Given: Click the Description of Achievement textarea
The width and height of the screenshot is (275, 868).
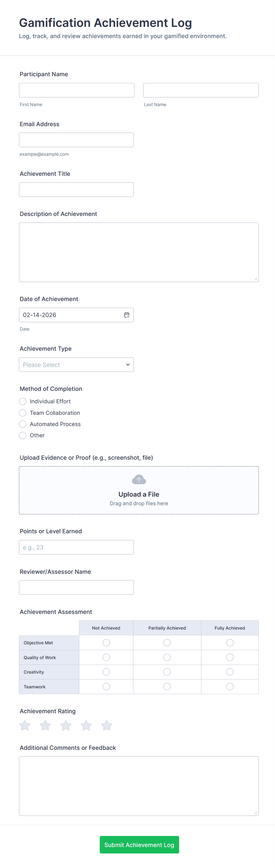Looking at the screenshot, I should 139,252.
